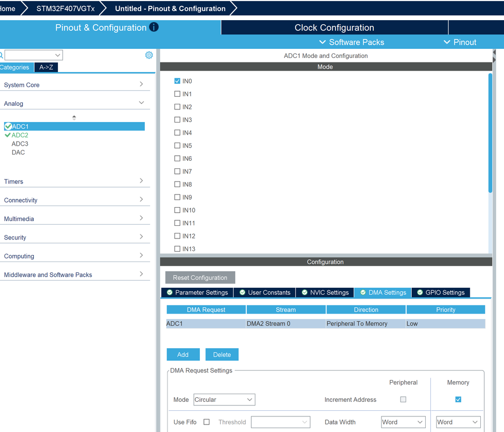Click the Home breadcrumb

8,9
